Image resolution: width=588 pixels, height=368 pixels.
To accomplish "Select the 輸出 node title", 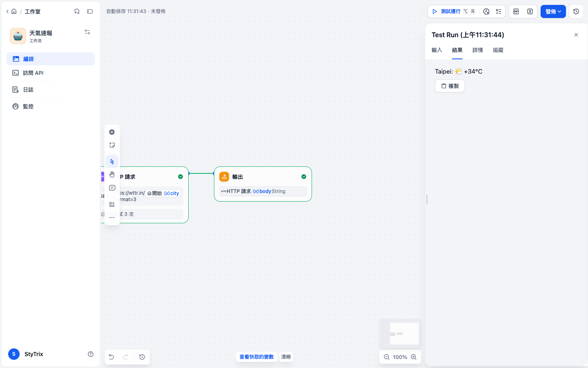I will 238,177.
